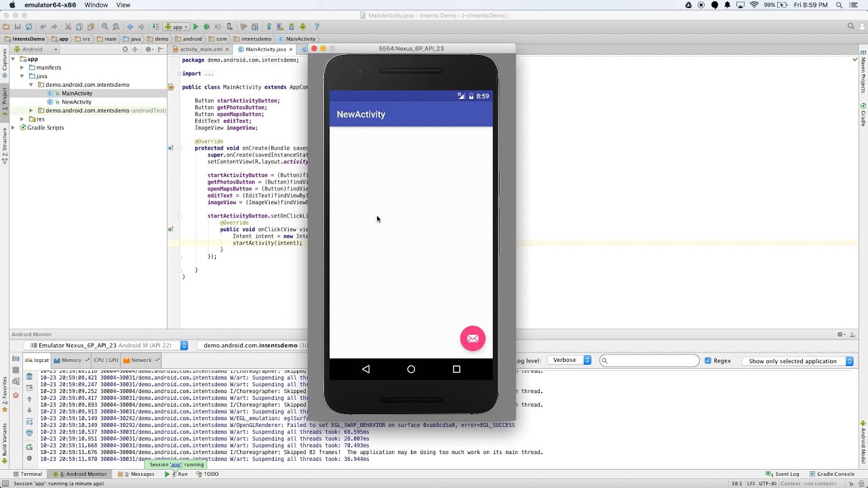This screenshot has width=868, height=488.
Task: Click the Debug app bug icon
Action: click(x=207, y=27)
